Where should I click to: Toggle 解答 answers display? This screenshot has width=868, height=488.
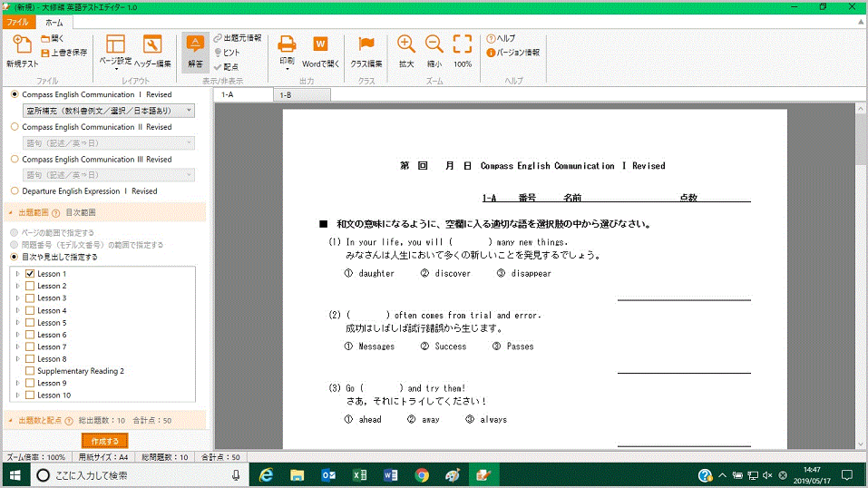195,51
